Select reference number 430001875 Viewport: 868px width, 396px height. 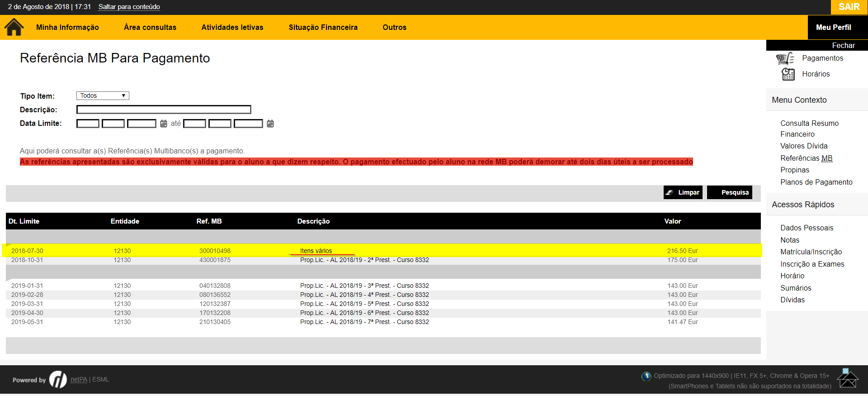[215, 260]
